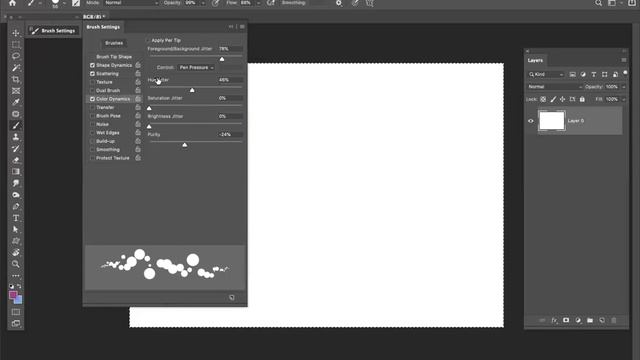Uncheck Scattering checkbox
This screenshot has width=640, height=360.
pyautogui.click(x=92, y=74)
